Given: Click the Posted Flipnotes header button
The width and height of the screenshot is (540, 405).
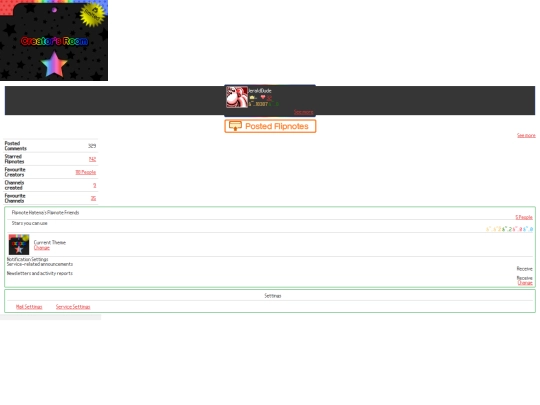Looking at the screenshot, I should click(x=270, y=126).
